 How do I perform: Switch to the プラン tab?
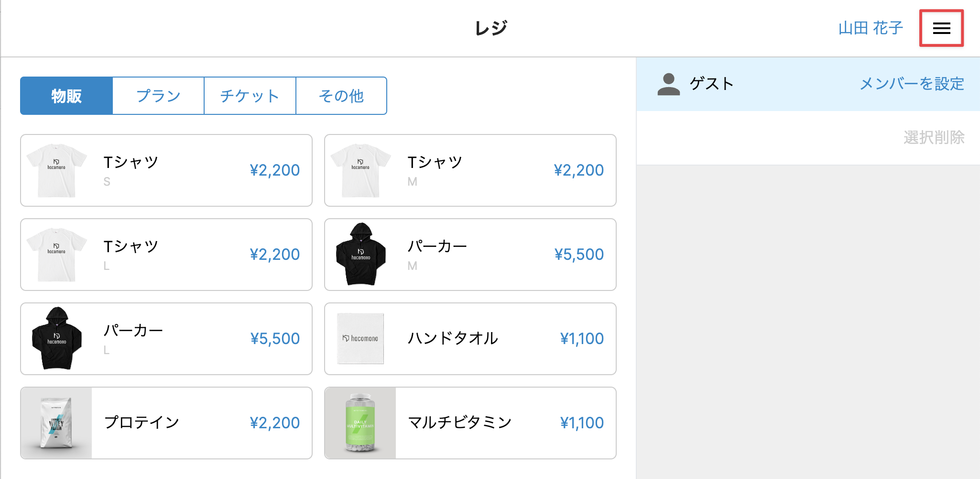(158, 96)
